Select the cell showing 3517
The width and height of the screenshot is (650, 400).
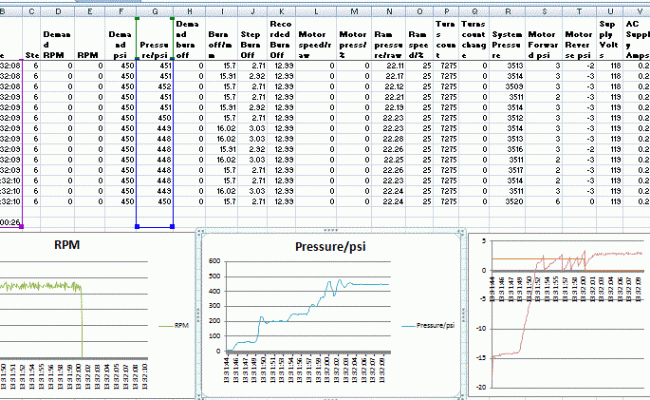pos(507,170)
